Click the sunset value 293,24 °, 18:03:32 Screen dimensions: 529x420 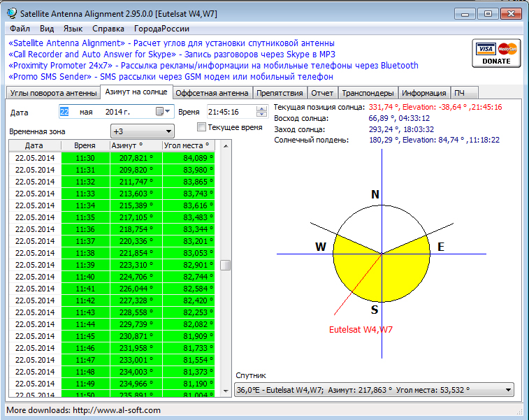click(x=401, y=129)
